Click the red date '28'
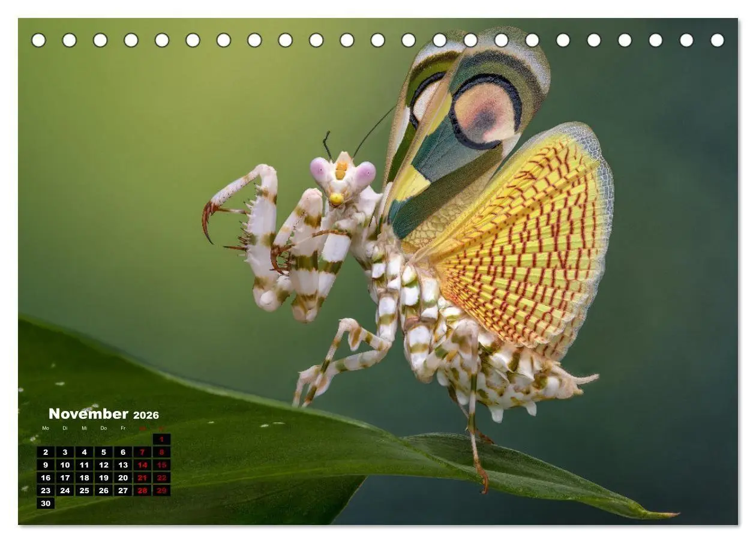 click(142, 491)
